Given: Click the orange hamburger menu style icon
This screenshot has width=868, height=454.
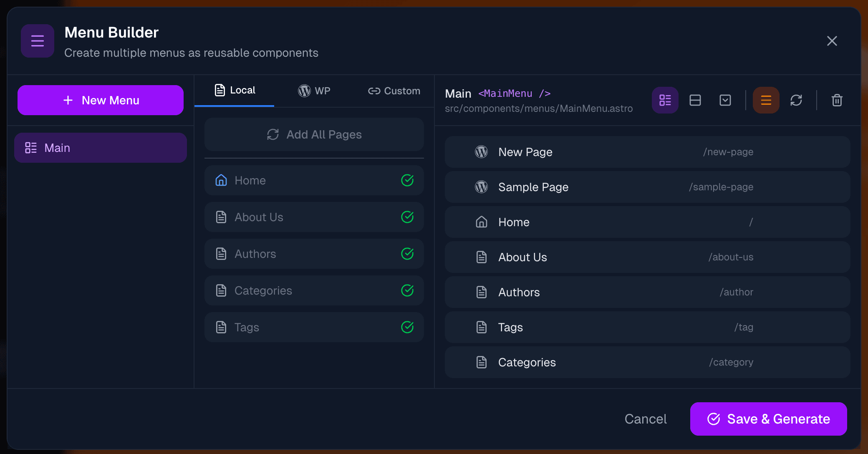Looking at the screenshot, I should 766,100.
